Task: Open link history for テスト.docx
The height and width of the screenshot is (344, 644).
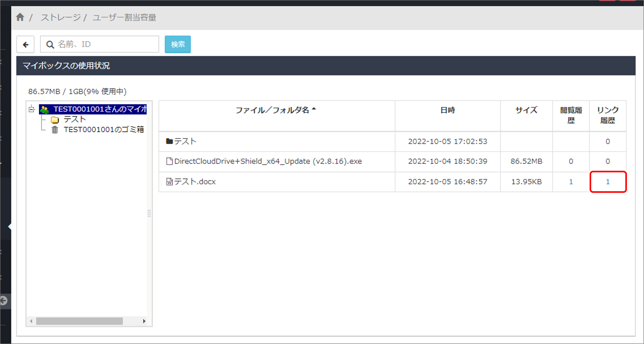Action: [x=608, y=182]
